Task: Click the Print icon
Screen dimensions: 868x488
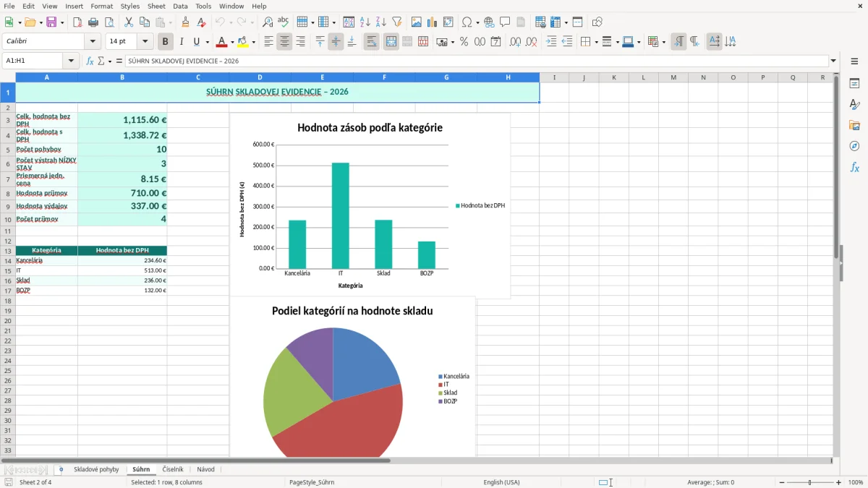Action: coord(94,22)
